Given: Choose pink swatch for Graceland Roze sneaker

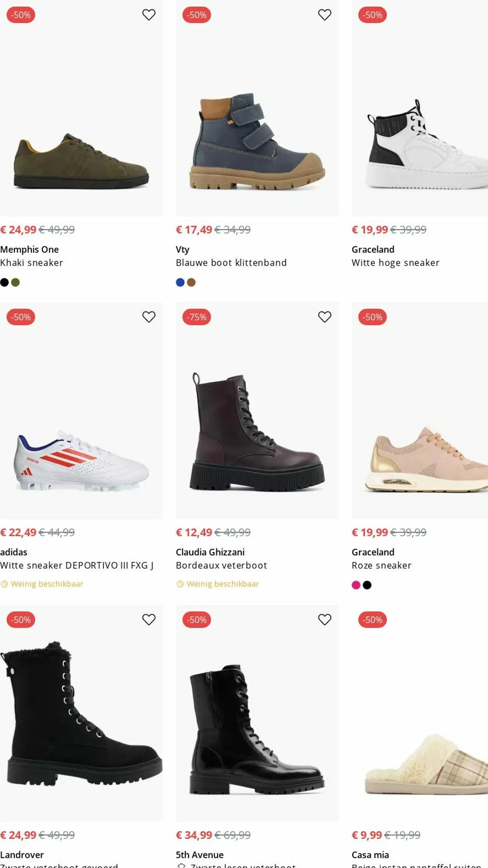Looking at the screenshot, I should point(356,585).
